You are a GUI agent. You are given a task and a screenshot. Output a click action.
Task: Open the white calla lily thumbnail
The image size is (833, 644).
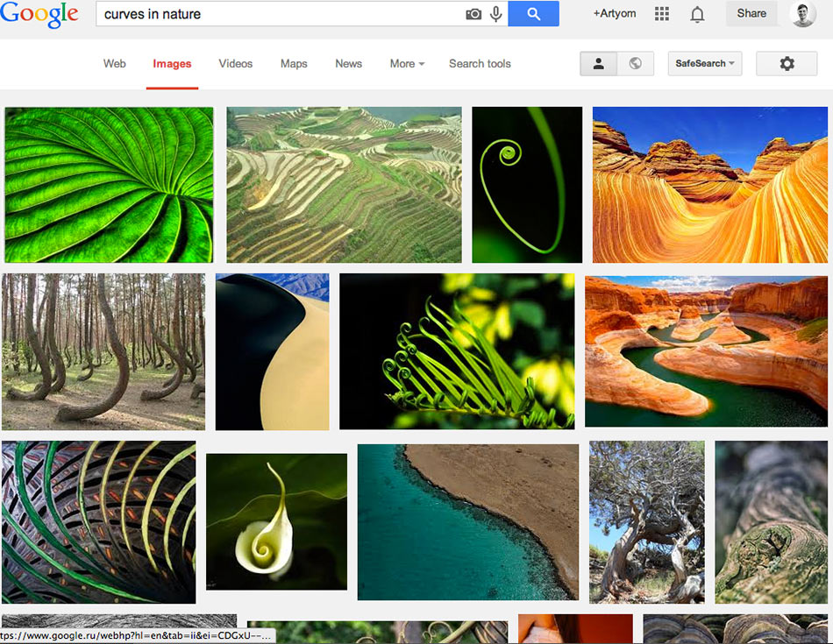click(276, 521)
